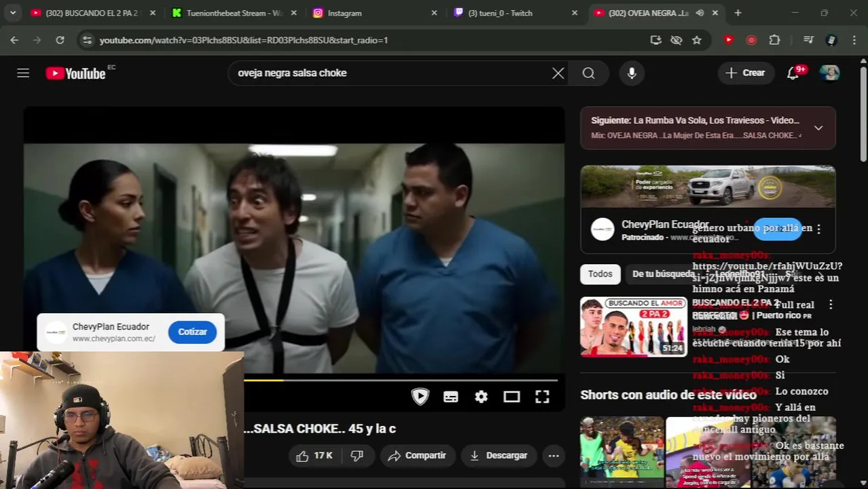Viewport: 868px width, 489px height.
Task: Open the first Short thumbnail with soccer players
Action: tap(621, 452)
